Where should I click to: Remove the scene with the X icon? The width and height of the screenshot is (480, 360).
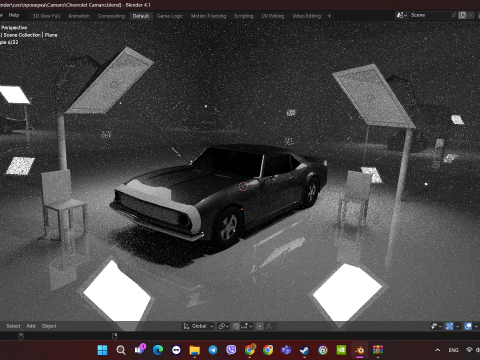tap(470, 15)
